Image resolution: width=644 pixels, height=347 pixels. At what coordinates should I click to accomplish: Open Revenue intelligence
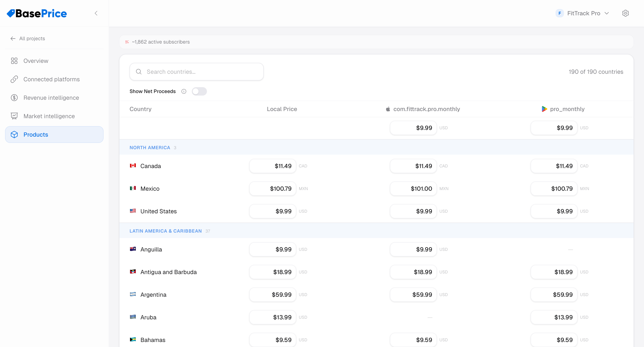pyautogui.click(x=54, y=98)
